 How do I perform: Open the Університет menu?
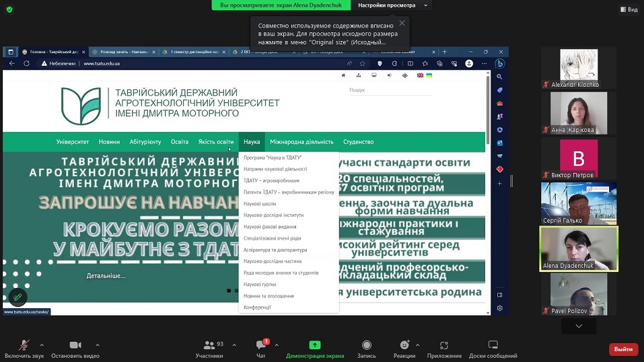coord(72,142)
